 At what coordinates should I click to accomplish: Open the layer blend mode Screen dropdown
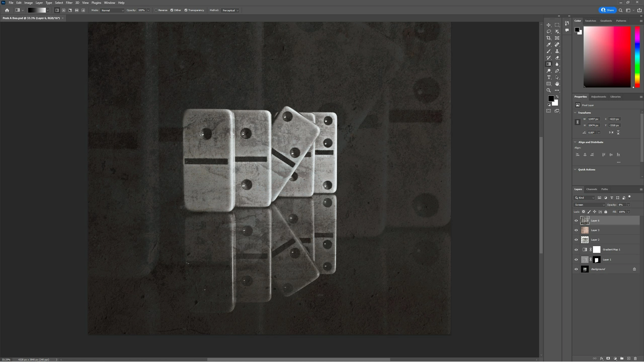pyautogui.click(x=589, y=205)
